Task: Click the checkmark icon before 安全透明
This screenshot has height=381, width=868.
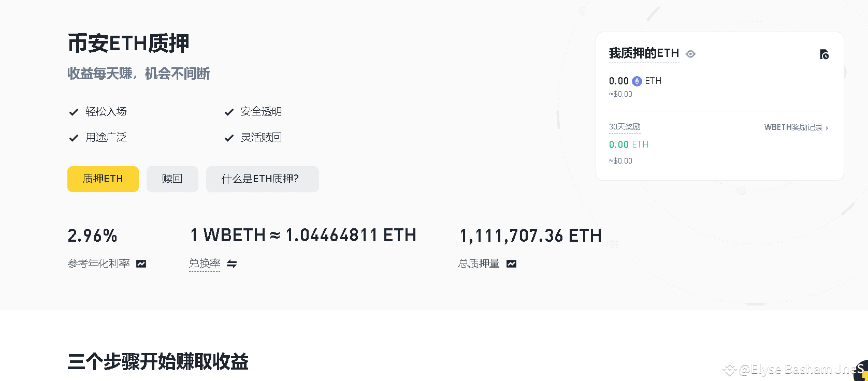Action: coord(228,111)
